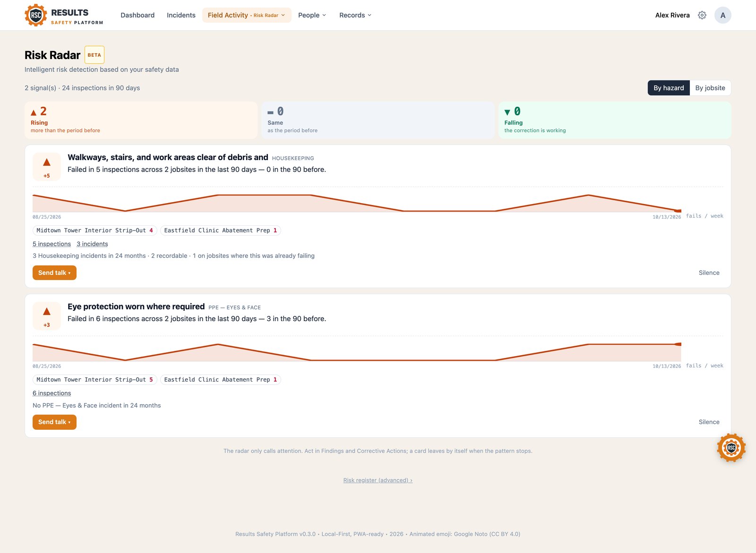756x553 pixels.
Task: Filter by the Falling signals card
Action: (x=615, y=120)
